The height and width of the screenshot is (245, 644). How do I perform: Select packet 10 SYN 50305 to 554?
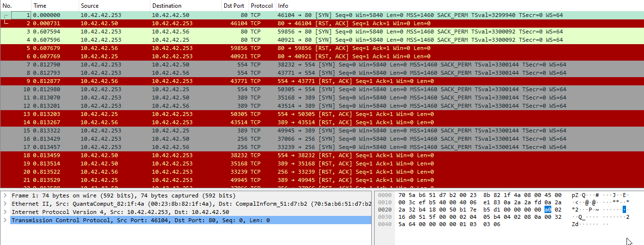(x=322, y=89)
